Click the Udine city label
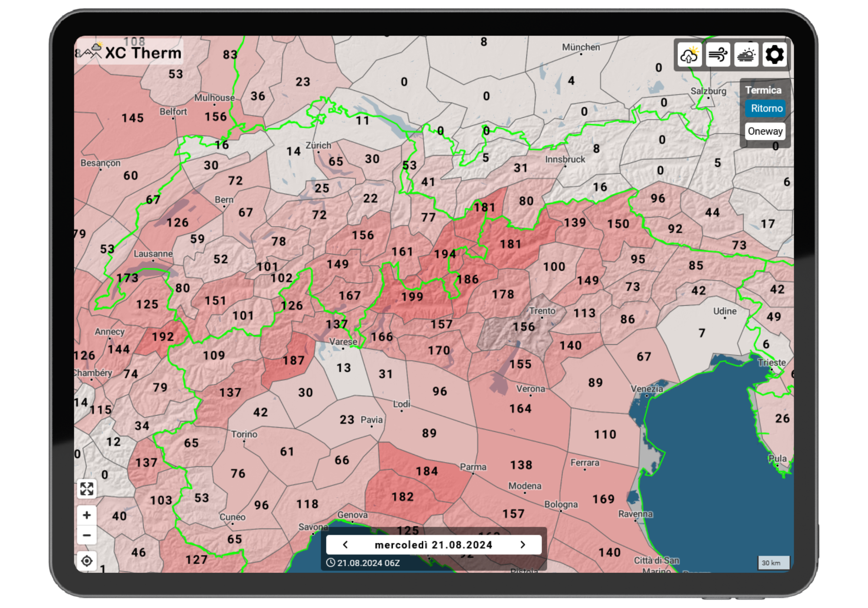 pyautogui.click(x=725, y=311)
